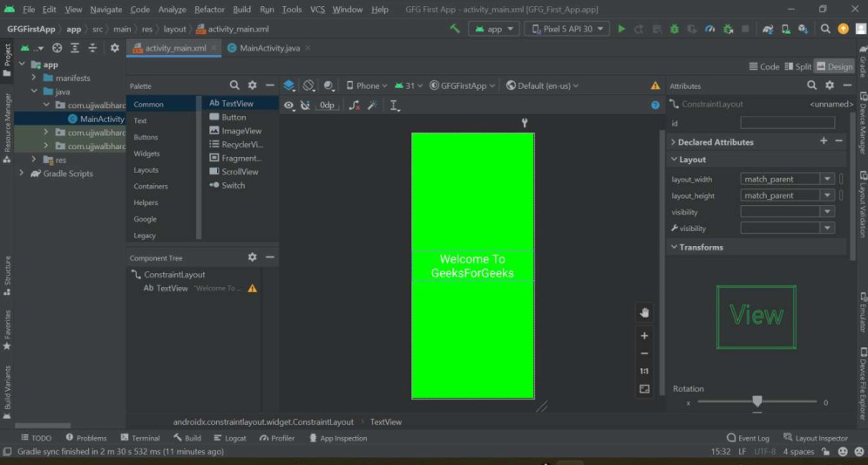Open the Refactor menu
Image resolution: width=868 pixels, height=465 pixels.
209,10
